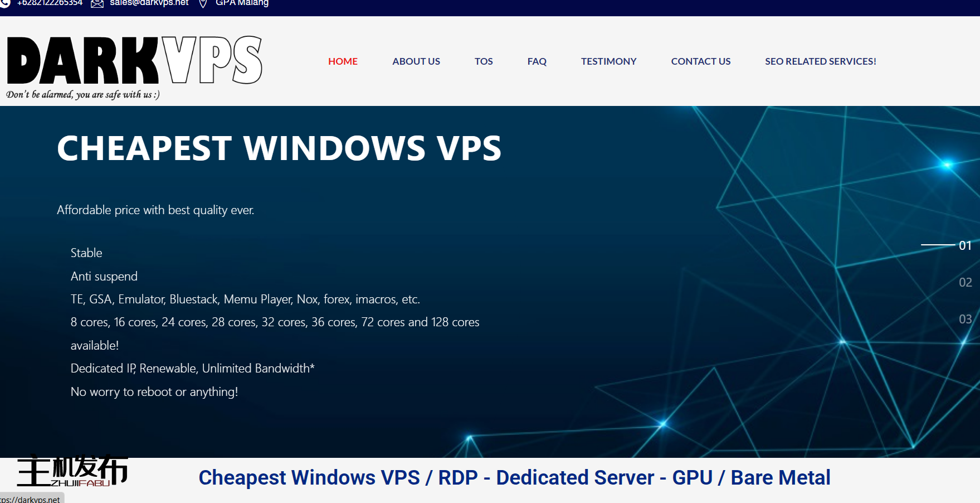This screenshot has height=503, width=980.
Task: Select the highlighted slide indicator 01
Action: coord(967,245)
